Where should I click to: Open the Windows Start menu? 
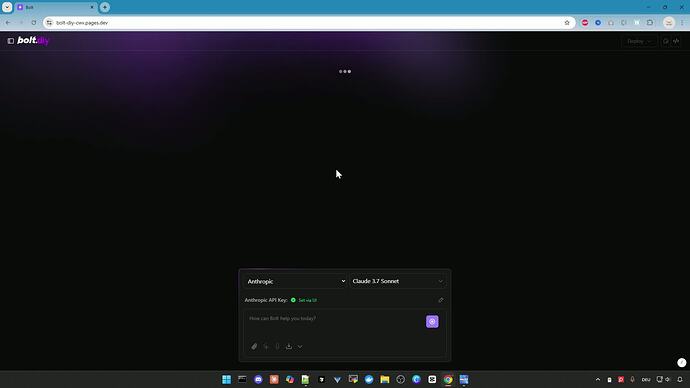(x=226, y=379)
